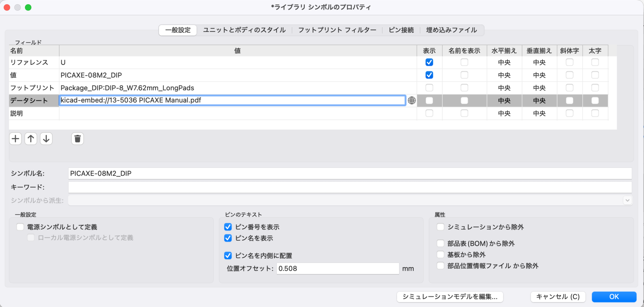Enable 表示 for フットプリント row
Viewport: 644px width, 307px height.
point(429,88)
